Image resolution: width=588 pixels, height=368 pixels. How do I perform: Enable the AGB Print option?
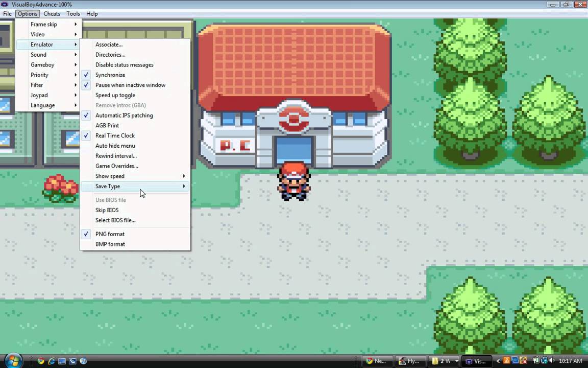135,126
